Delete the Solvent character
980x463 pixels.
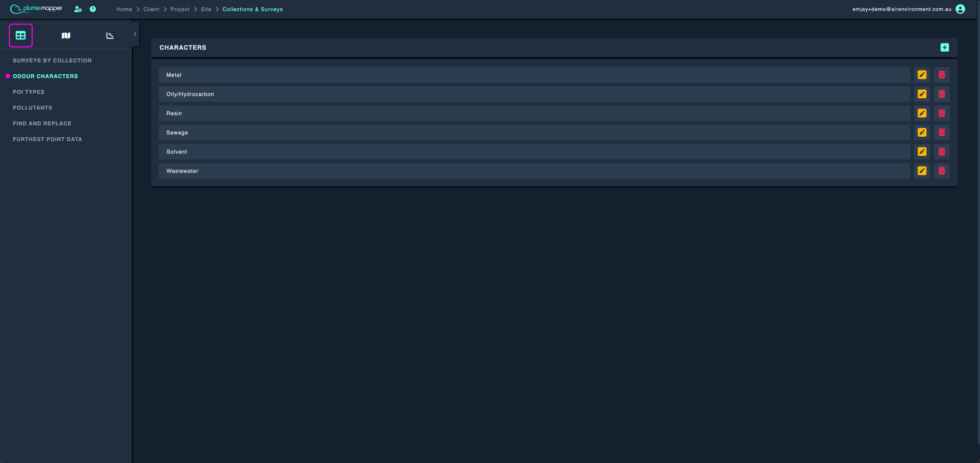pyautogui.click(x=942, y=152)
